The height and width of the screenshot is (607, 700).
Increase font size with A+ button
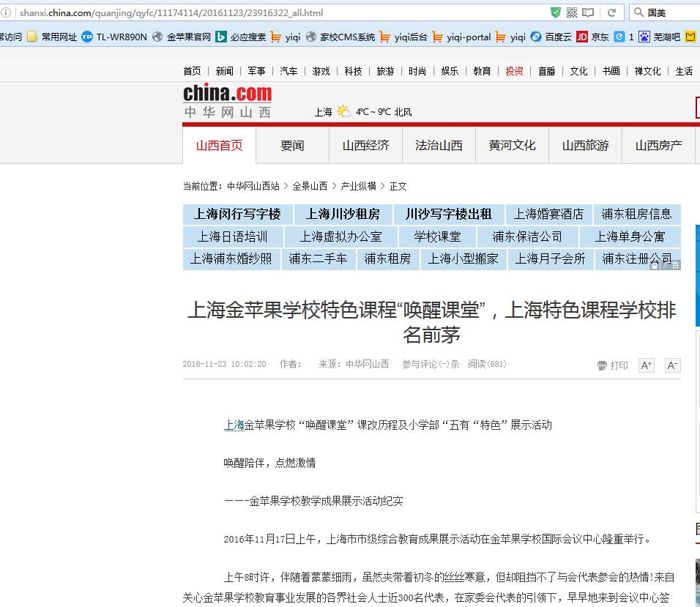646,365
